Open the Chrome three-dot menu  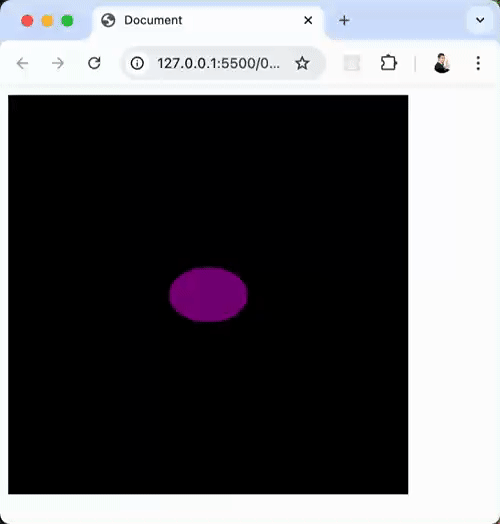(x=478, y=63)
